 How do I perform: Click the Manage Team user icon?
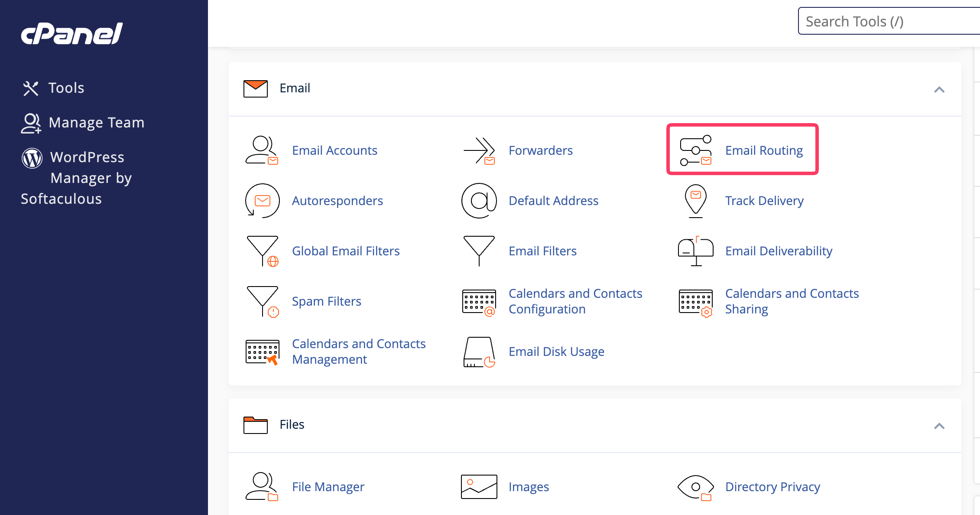(31, 123)
